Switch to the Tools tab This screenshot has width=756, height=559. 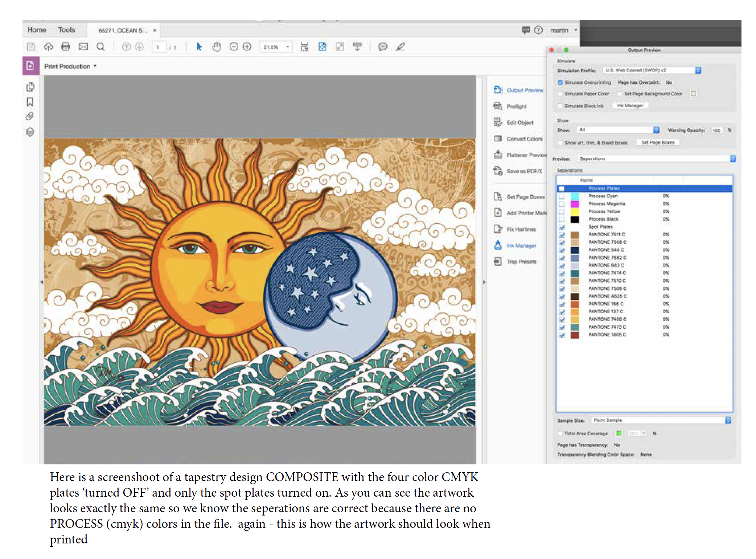tap(66, 30)
